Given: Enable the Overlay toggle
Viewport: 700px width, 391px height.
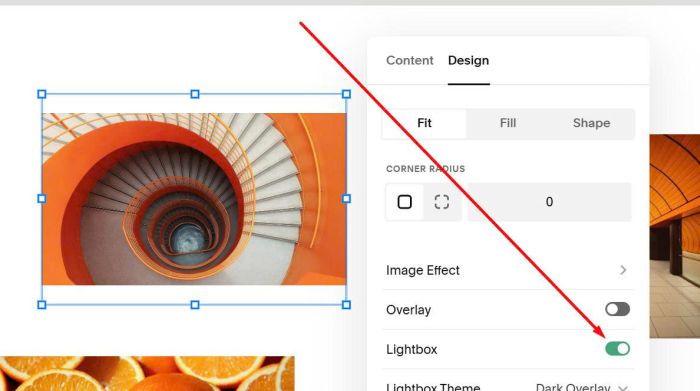Looking at the screenshot, I should click(x=617, y=309).
